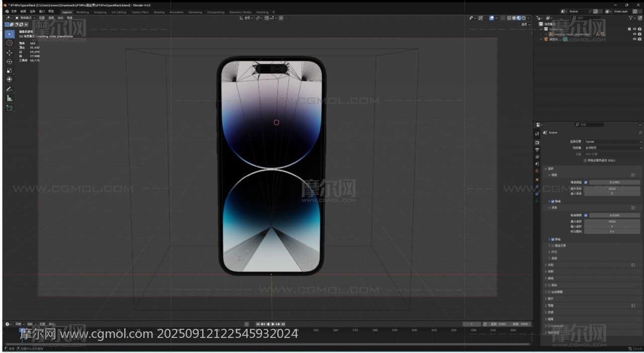Switch to the Geometry Nodes workspace tab

pyautogui.click(x=240, y=12)
